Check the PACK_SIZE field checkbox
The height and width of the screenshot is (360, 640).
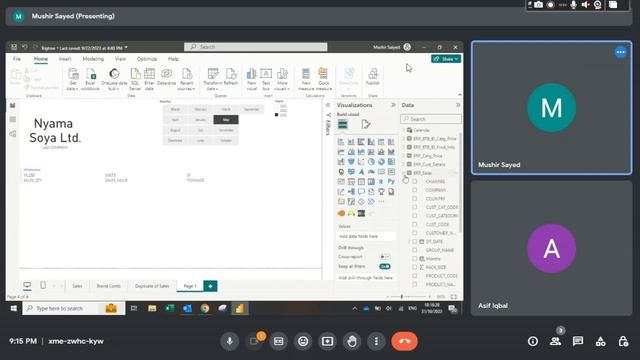[414, 267]
